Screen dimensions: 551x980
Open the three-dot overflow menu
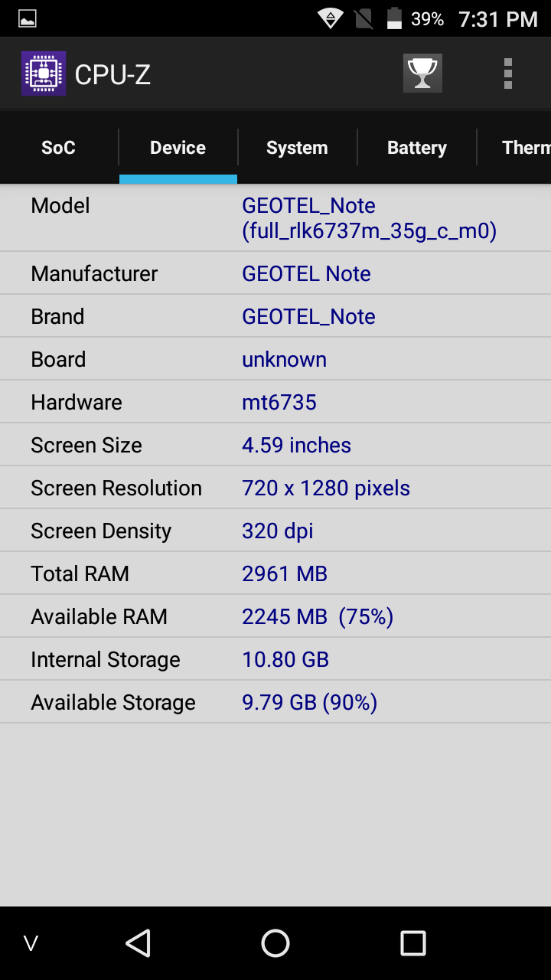(x=507, y=73)
